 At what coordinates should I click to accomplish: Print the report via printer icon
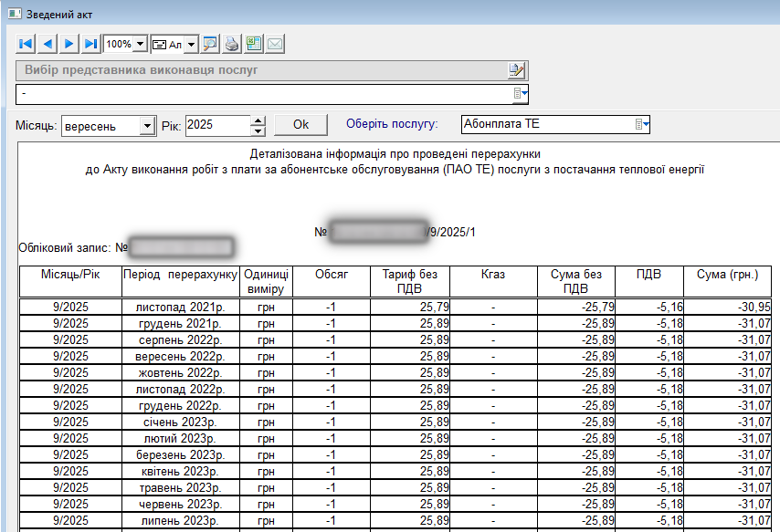(x=232, y=44)
